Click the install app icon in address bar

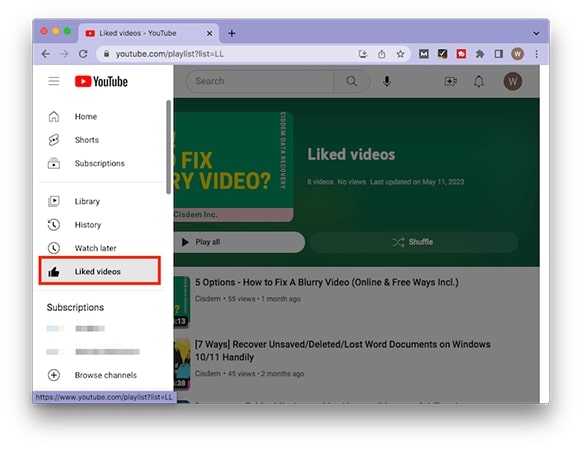(363, 54)
